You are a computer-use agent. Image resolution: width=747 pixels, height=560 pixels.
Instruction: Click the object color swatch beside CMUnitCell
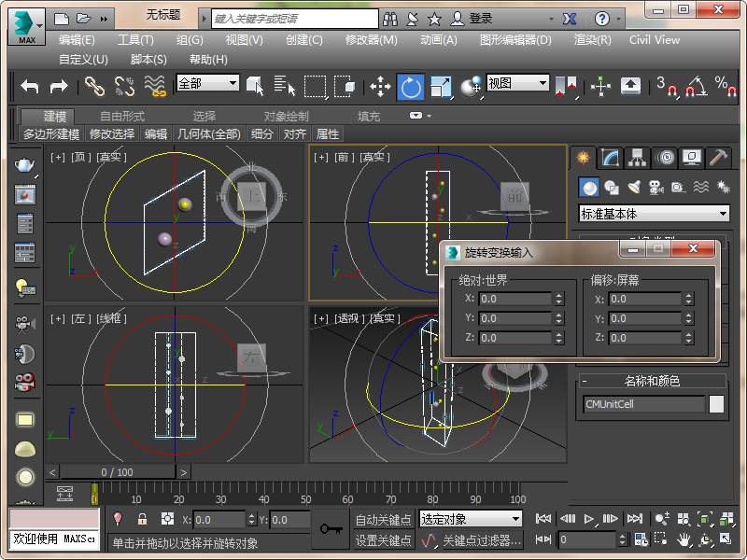[716, 404]
